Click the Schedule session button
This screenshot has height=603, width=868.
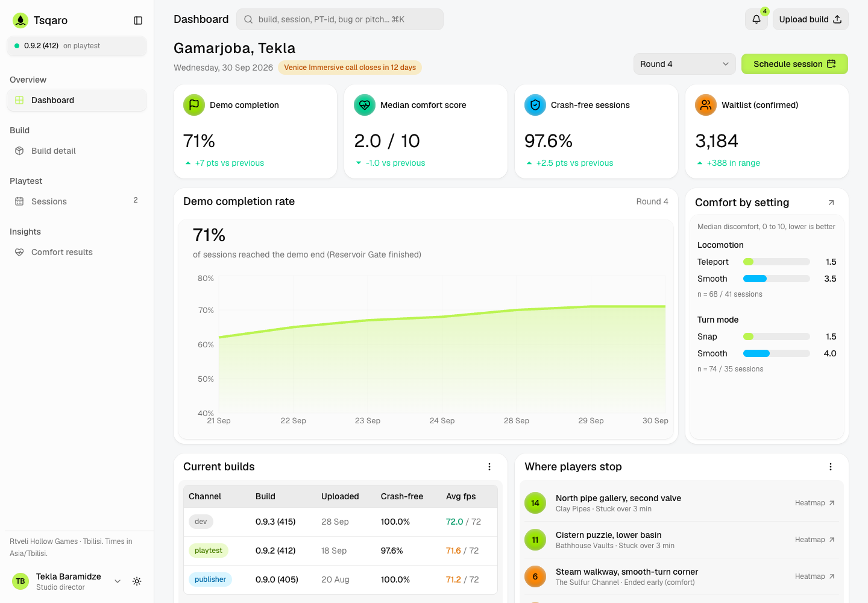[x=794, y=64]
